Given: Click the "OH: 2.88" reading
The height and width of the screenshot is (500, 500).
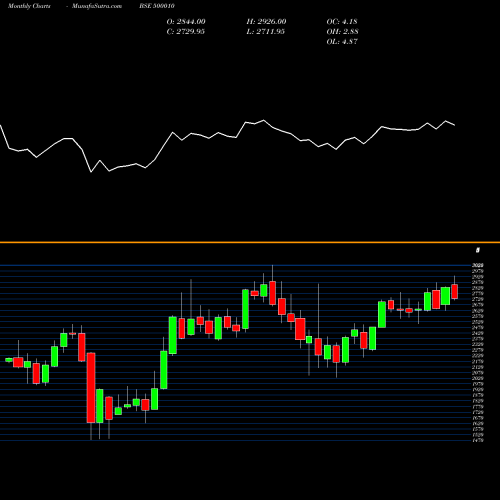Looking at the screenshot, I should pos(342,32).
